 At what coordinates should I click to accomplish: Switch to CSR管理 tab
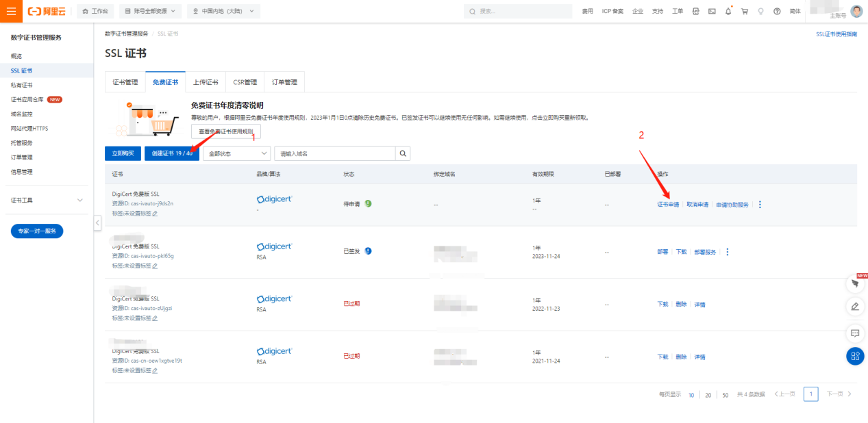(x=245, y=82)
